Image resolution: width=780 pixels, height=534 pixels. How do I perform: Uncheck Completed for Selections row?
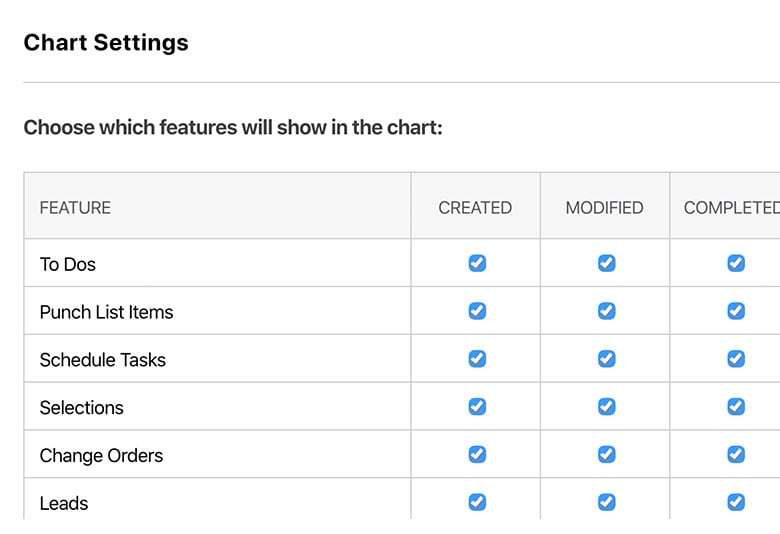coord(736,406)
